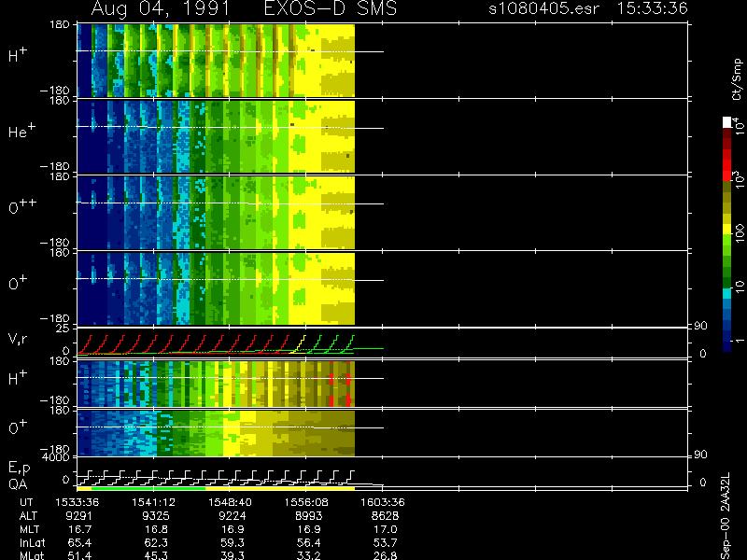Click the 'InLat' row header
The height and width of the screenshot is (560, 747).
(33, 542)
